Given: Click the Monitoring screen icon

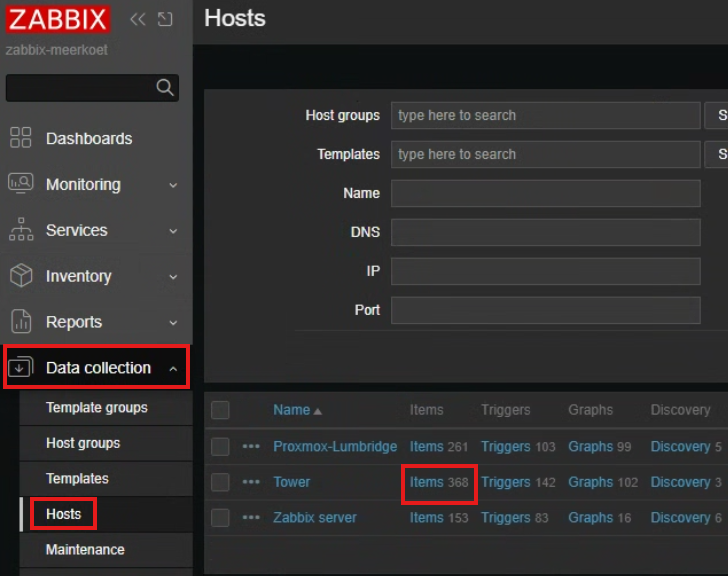Looking at the screenshot, I should tap(20, 184).
